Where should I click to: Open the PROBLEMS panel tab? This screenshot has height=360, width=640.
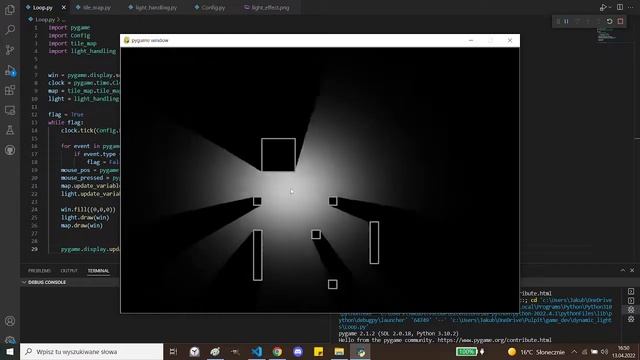(x=39, y=271)
